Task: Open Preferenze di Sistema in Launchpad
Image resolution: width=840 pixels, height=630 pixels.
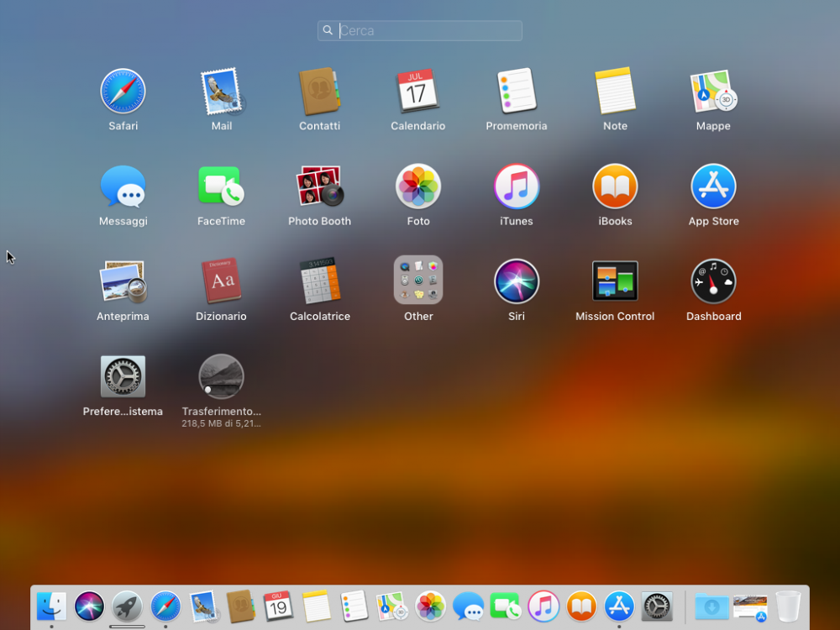Action: point(123,376)
